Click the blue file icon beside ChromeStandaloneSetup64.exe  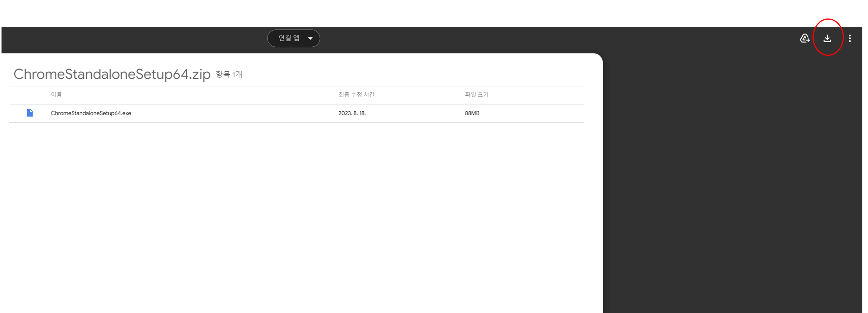30,113
